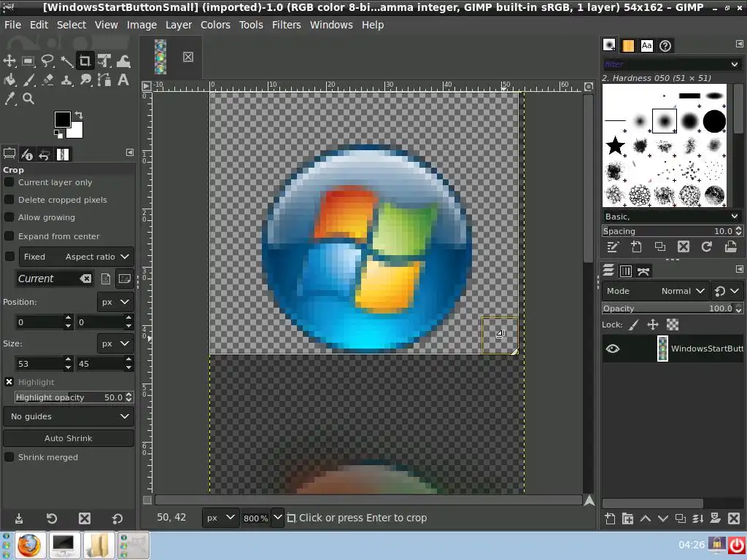The height and width of the screenshot is (560, 747).
Task: Select the Smudge tool
Action: (x=85, y=79)
